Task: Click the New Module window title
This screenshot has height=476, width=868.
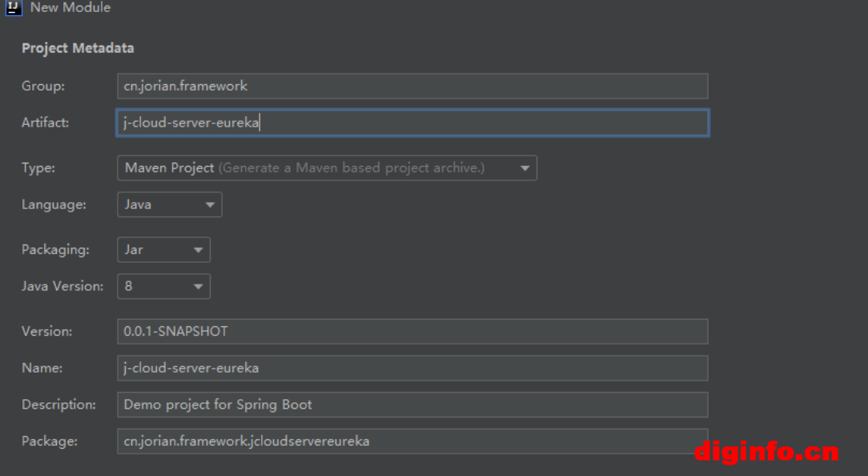Action: click(70, 8)
